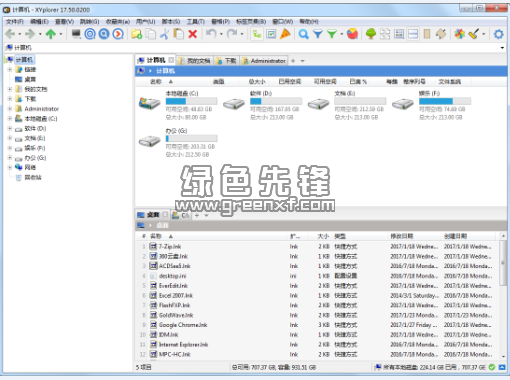Open the 文件(F) menu
The image size is (510, 380).
click(14, 21)
